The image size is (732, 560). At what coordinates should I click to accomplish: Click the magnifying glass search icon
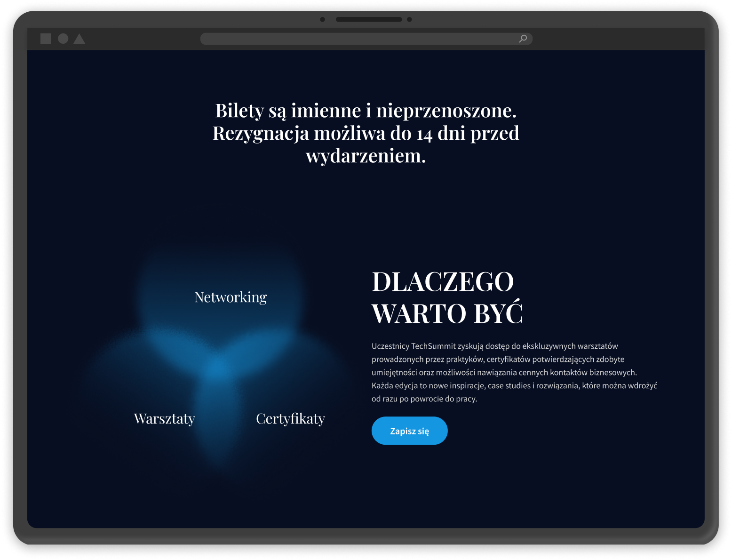[523, 39]
